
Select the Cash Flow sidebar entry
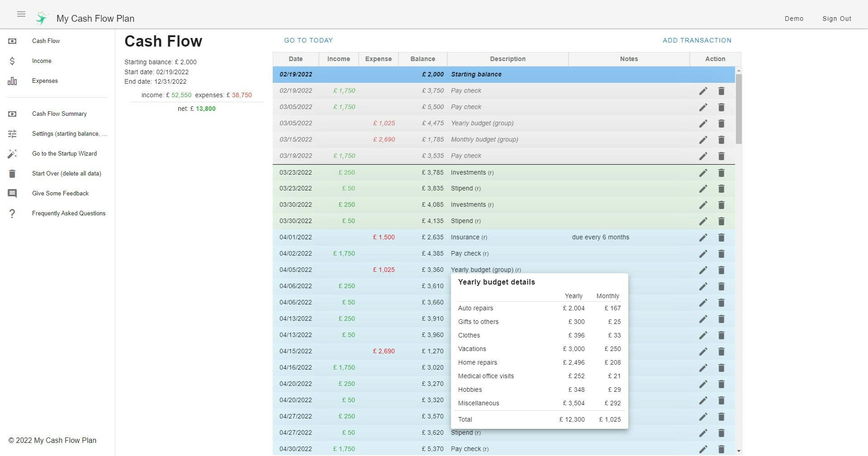click(46, 41)
